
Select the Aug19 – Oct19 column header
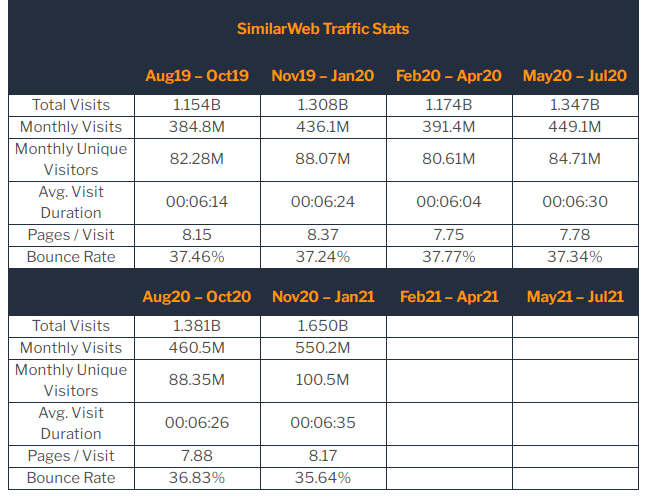(197, 76)
